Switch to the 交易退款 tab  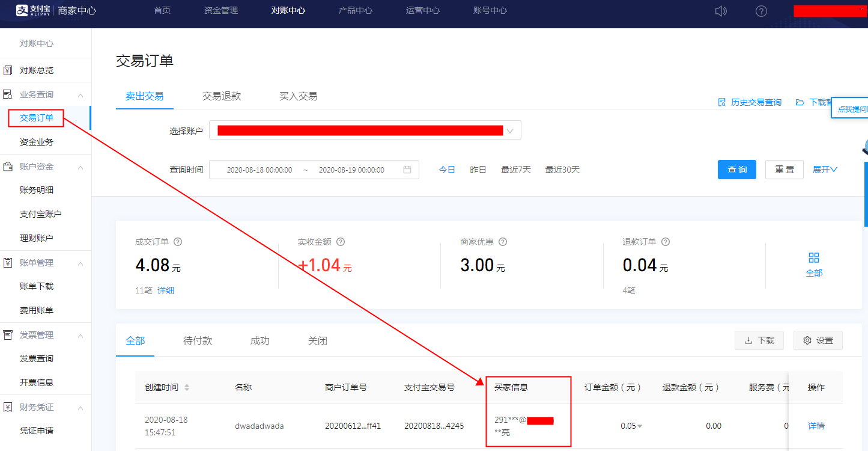(x=222, y=96)
